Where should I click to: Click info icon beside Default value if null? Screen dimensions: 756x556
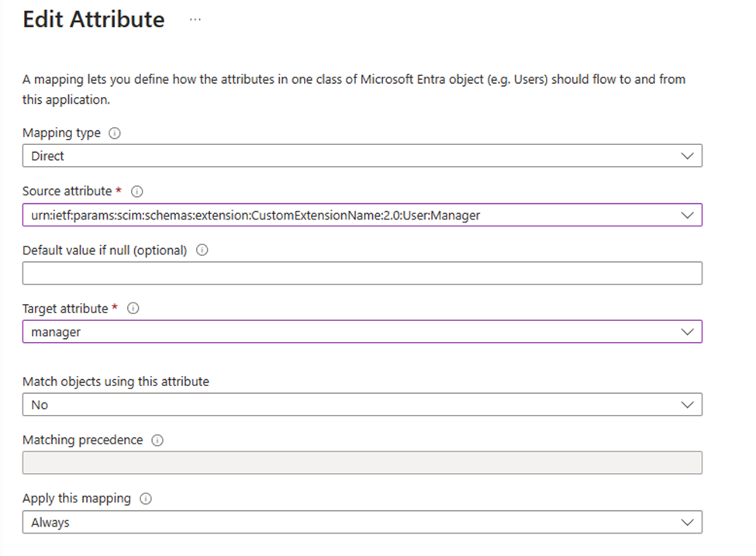(202, 250)
